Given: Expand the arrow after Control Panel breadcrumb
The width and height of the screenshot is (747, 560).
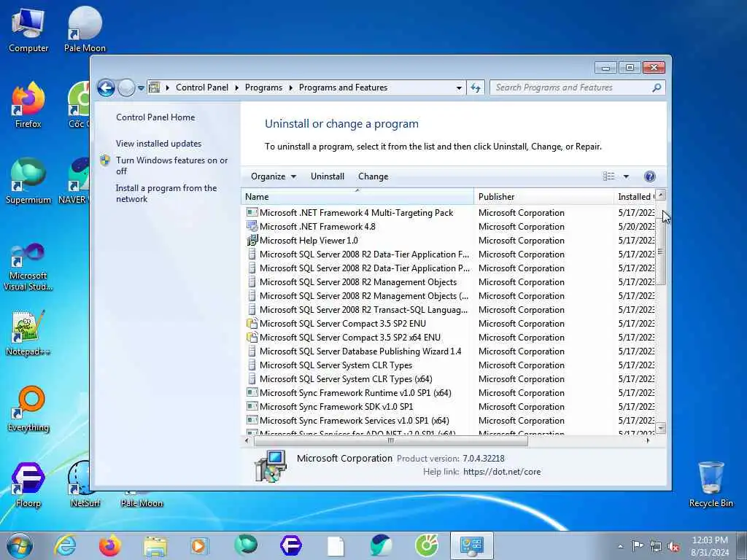Looking at the screenshot, I should click(x=237, y=87).
